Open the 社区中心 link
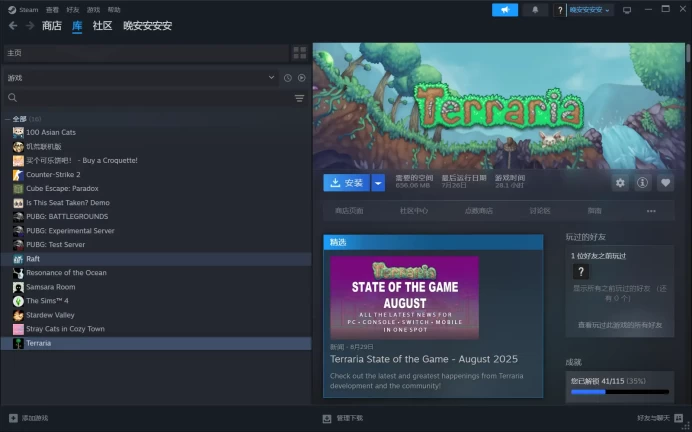 click(414, 211)
